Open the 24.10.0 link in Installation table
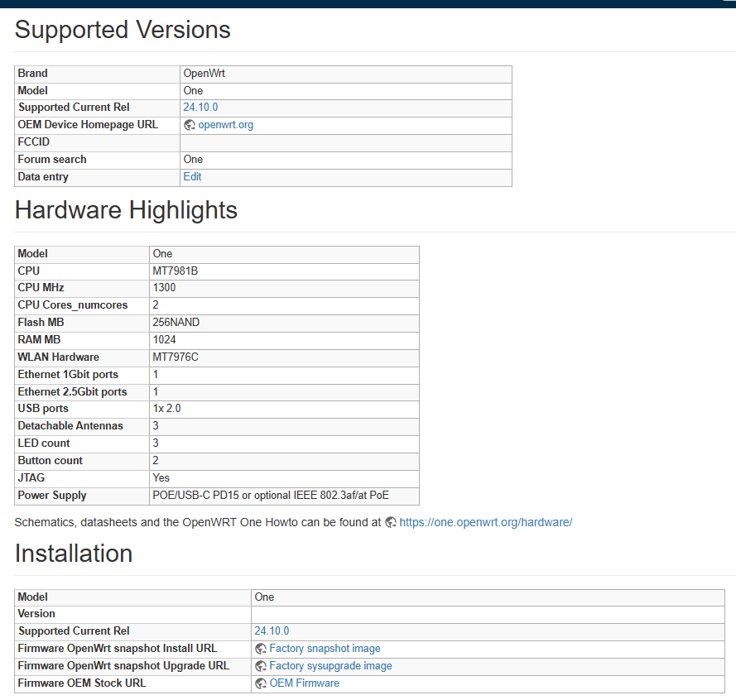 (272, 631)
